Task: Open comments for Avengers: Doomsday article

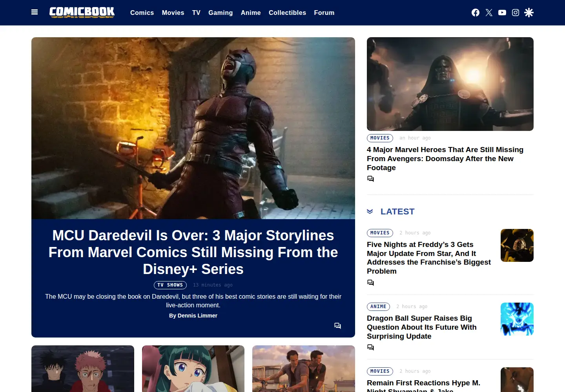Action: [x=370, y=179]
